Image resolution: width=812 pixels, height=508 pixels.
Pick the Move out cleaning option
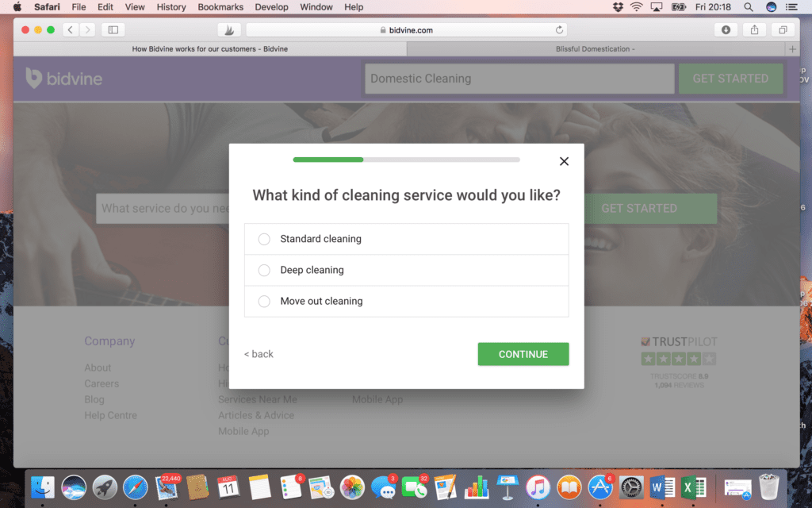click(407, 301)
